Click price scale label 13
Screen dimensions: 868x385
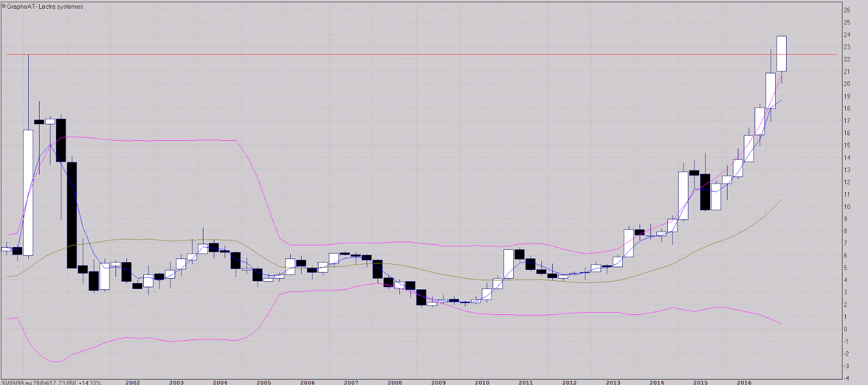pos(847,170)
